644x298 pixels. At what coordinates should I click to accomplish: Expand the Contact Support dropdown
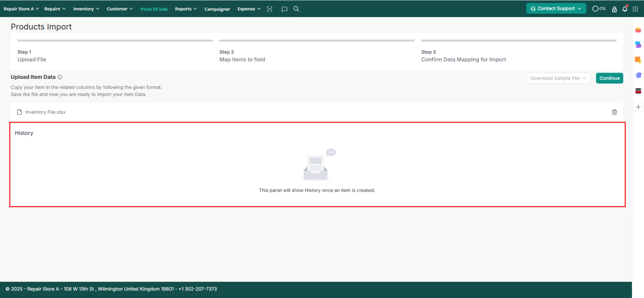[556, 9]
